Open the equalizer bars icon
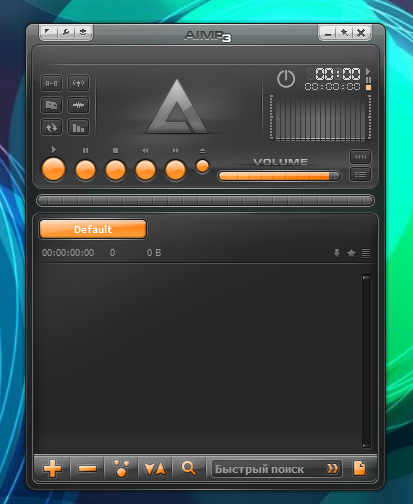This screenshot has height=504, width=413. (78, 127)
